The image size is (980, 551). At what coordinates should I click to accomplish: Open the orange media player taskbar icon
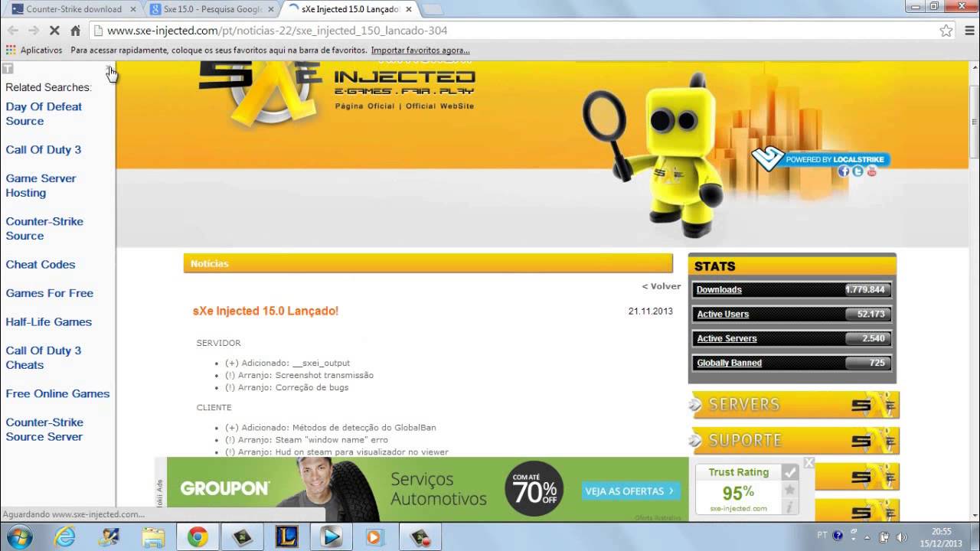click(x=374, y=537)
